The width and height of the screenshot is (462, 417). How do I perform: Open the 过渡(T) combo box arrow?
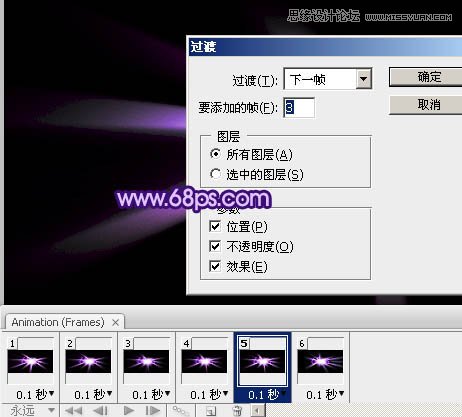pyautogui.click(x=363, y=79)
